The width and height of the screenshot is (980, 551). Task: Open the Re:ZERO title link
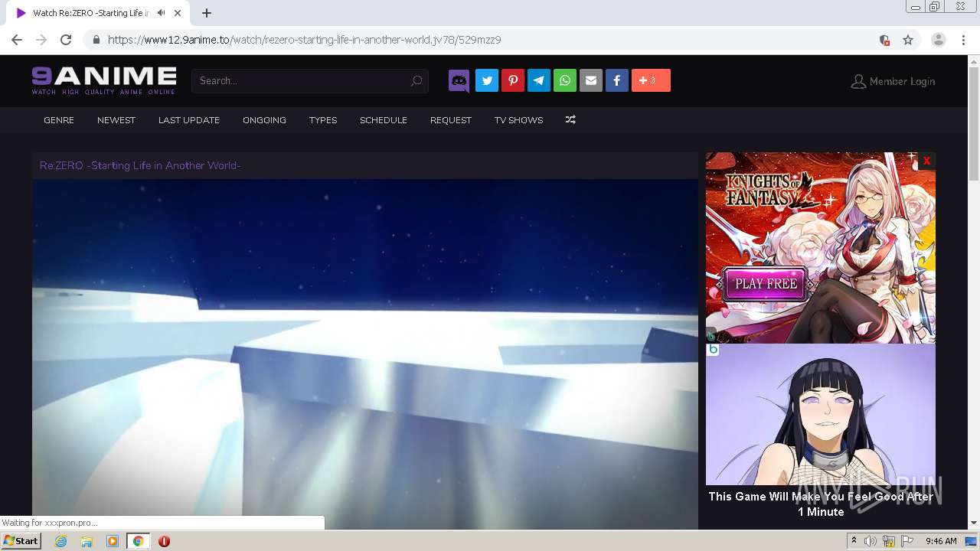[140, 165]
